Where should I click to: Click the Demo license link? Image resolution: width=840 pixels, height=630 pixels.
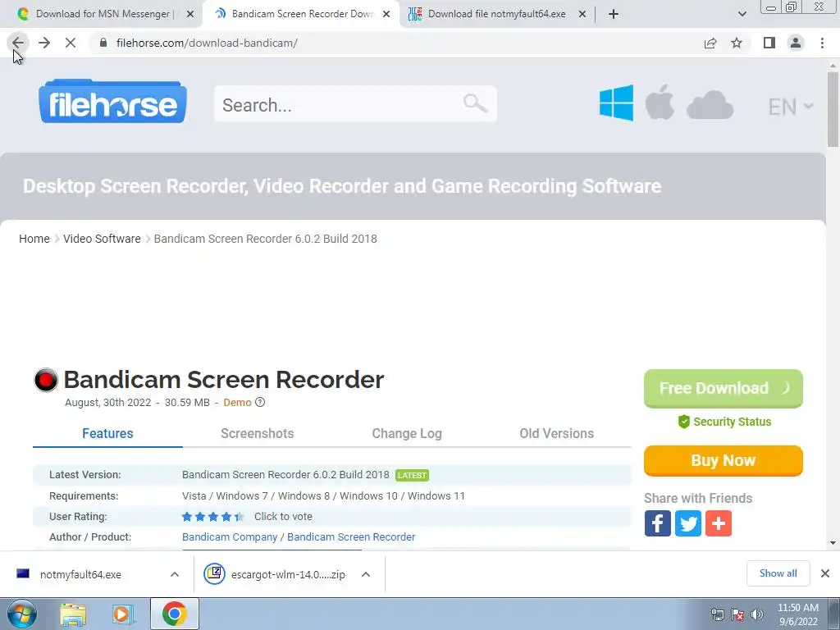click(237, 402)
